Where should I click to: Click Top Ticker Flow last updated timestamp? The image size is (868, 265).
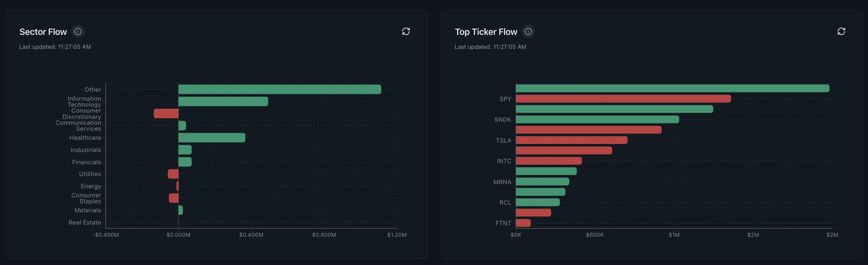491,47
